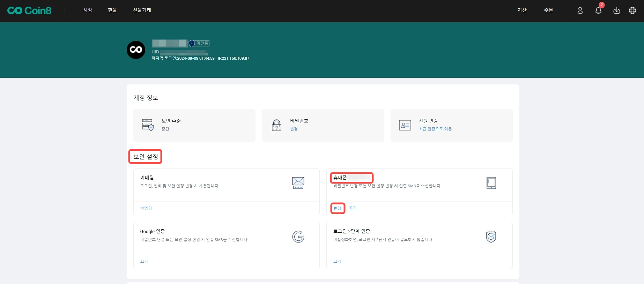
Task: Open the notifications bell icon
Action: pos(598,10)
